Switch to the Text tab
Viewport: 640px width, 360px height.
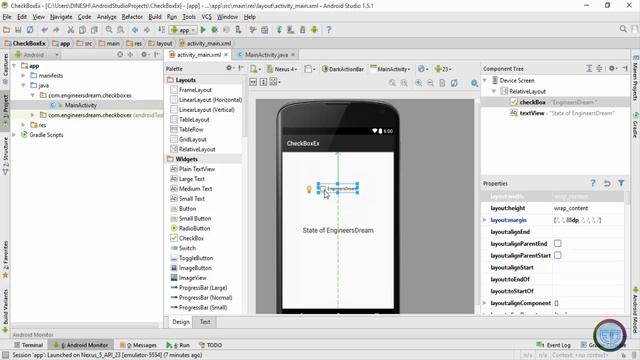click(x=205, y=322)
